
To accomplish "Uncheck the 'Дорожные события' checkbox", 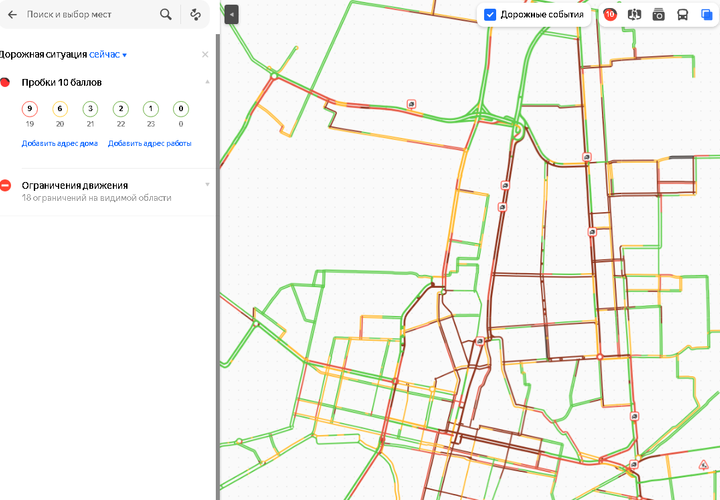I will click(490, 15).
